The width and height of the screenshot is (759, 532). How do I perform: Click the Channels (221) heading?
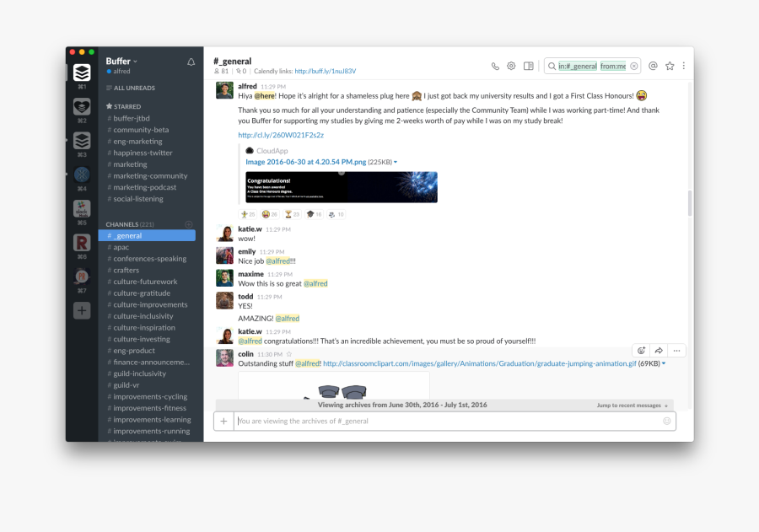point(130,224)
